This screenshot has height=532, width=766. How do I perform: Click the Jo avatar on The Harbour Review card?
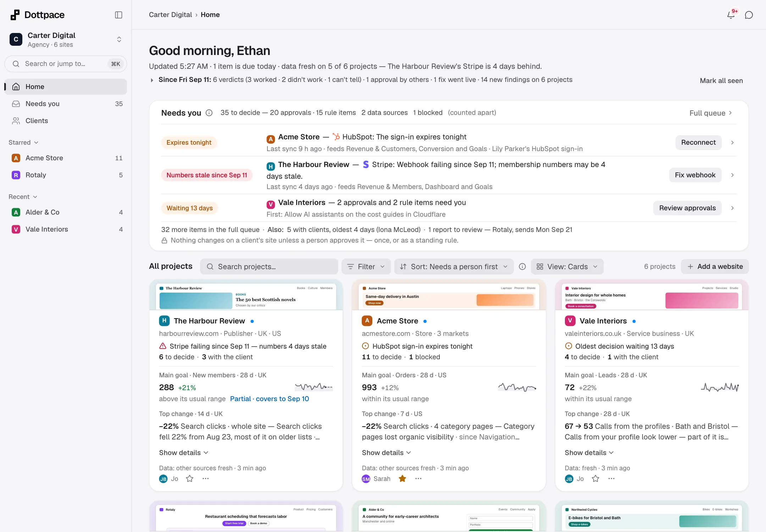click(x=163, y=479)
